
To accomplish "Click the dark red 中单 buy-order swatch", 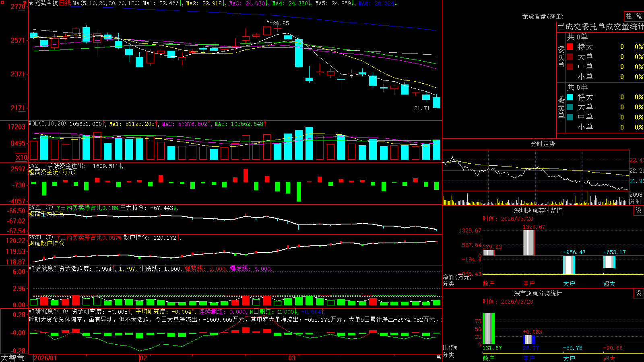I will 570,67.
